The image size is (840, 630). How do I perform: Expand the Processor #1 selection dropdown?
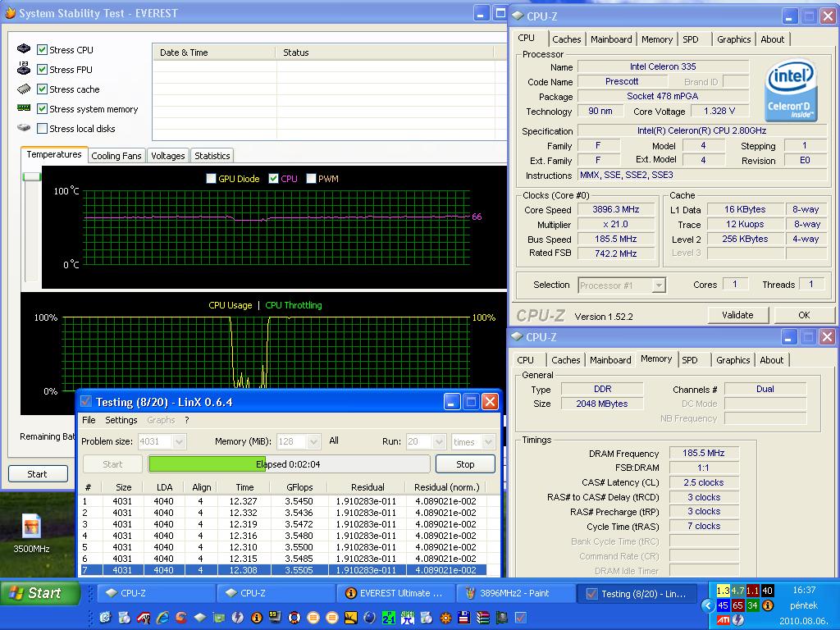[x=659, y=285]
